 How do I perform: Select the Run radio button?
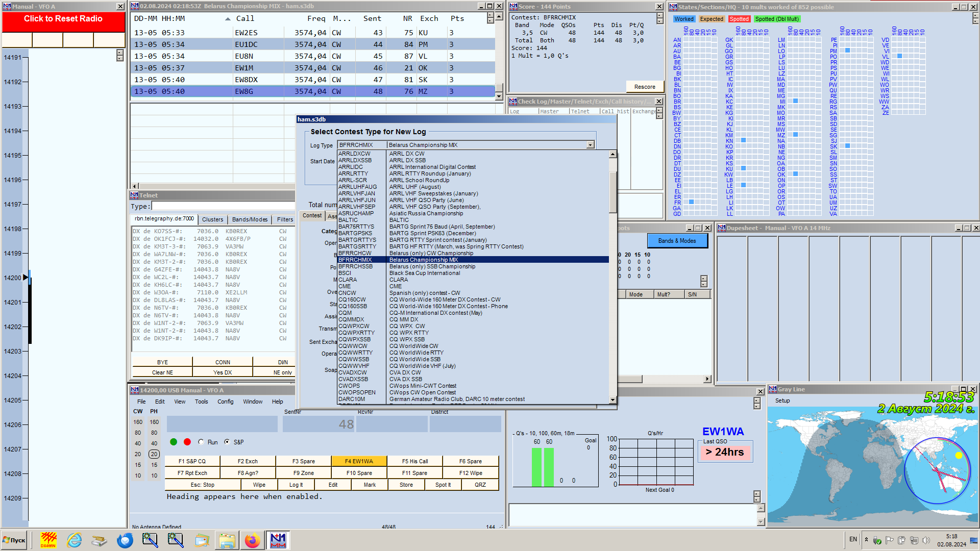tap(201, 442)
